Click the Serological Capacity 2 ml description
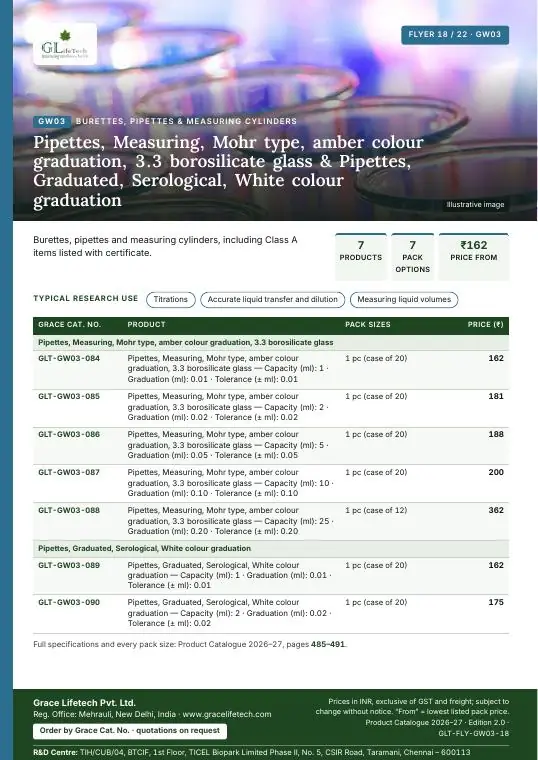 coord(229,613)
